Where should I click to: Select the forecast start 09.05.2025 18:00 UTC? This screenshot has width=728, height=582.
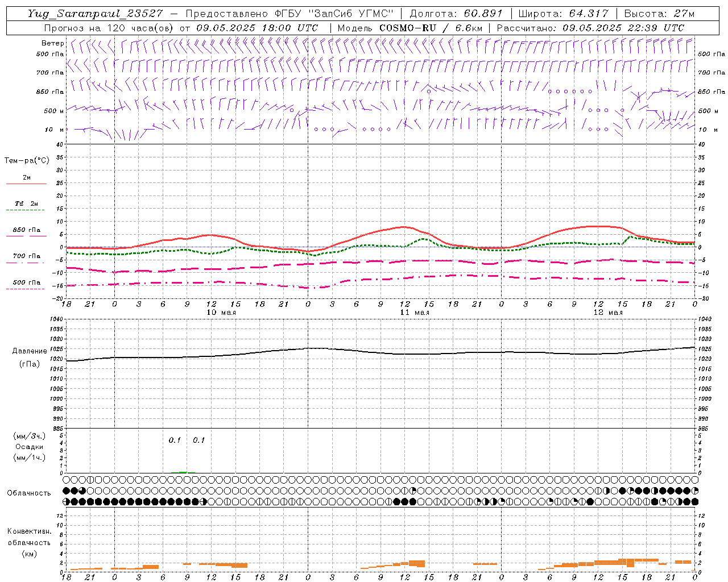[x=257, y=28]
